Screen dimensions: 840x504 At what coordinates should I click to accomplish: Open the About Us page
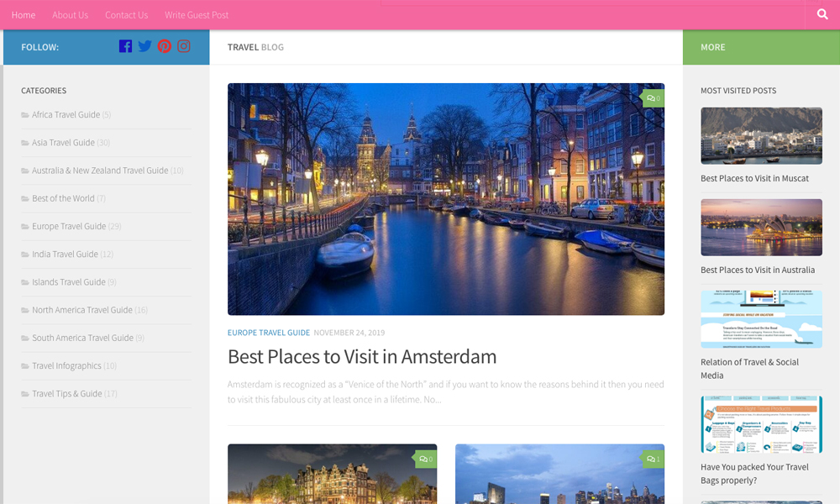click(70, 15)
